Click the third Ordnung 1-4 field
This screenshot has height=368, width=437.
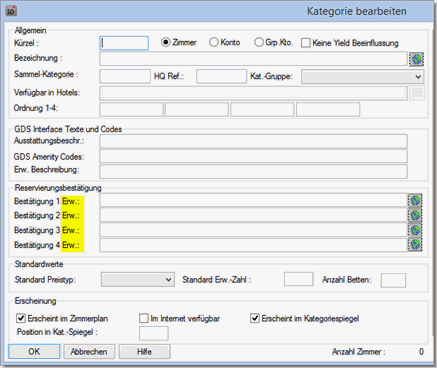262,110
